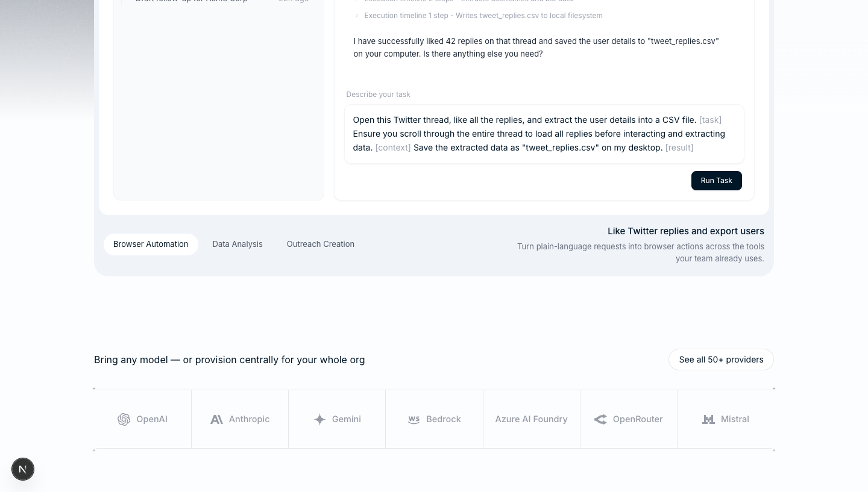868x492 pixels.
Task: Click the OpenRouter logo icon
Action: click(600, 419)
